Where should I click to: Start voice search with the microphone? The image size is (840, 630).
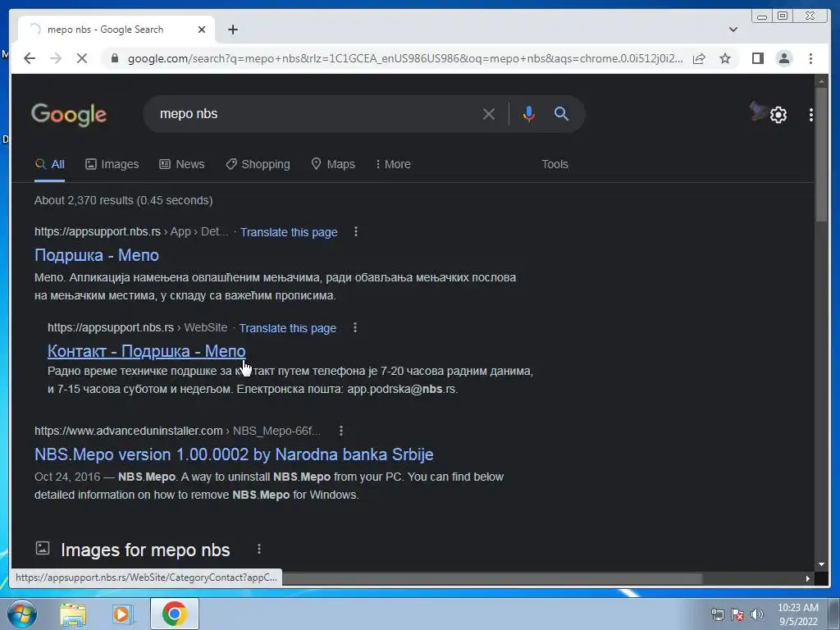click(529, 114)
